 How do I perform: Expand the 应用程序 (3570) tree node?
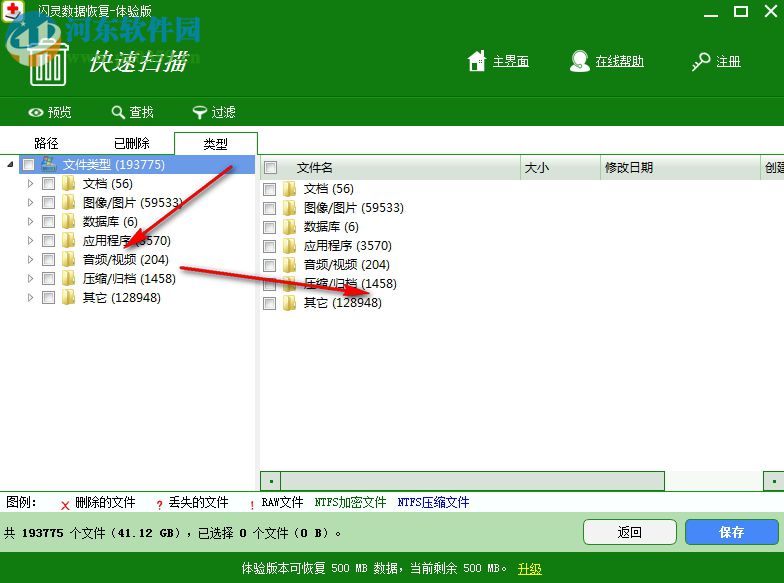(x=30, y=240)
